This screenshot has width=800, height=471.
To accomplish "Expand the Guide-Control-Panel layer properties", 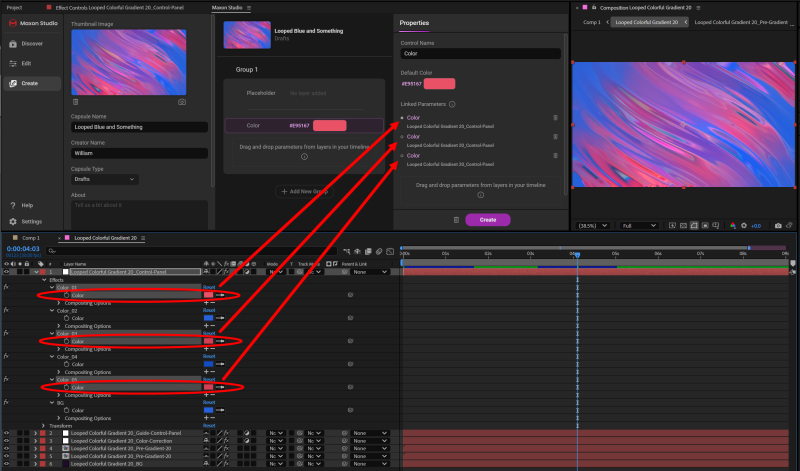I will pos(35,433).
